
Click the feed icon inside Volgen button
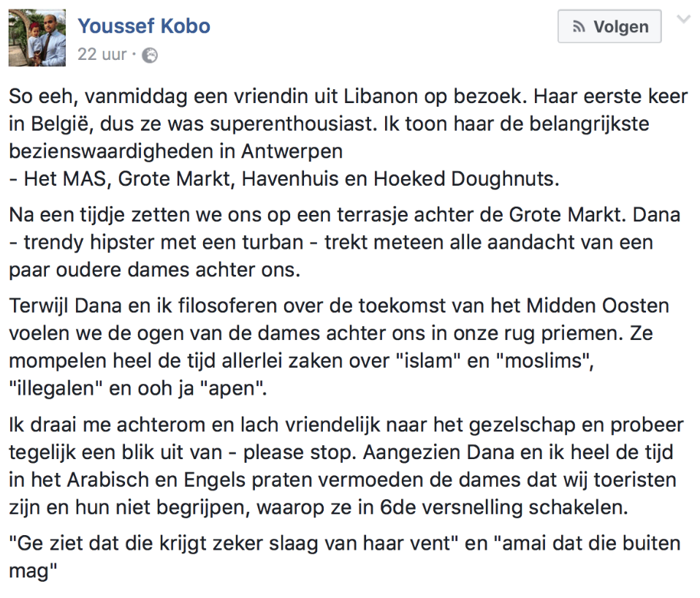tap(579, 27)
